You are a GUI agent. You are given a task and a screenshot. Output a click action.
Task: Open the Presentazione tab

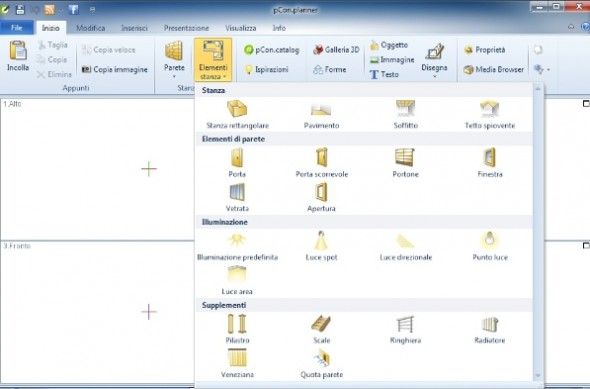coord(186,28)
